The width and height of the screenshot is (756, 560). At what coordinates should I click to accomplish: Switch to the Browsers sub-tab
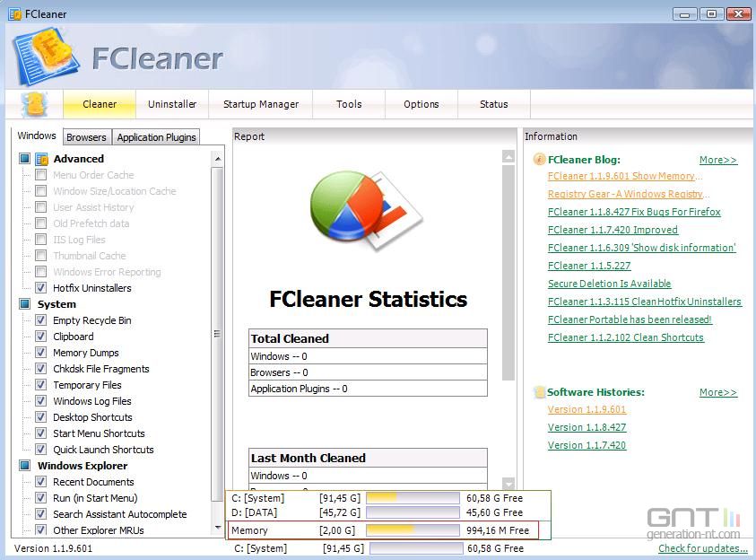pos(86,137)
